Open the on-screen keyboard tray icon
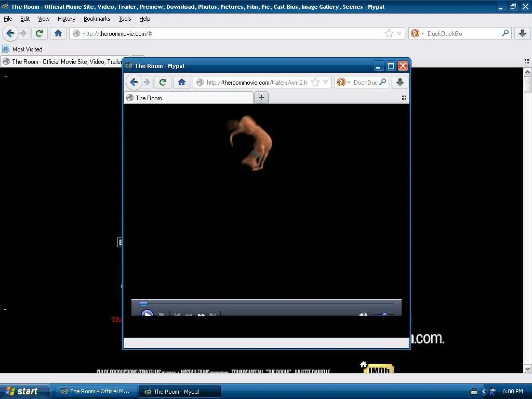Viewport: 532px width, 399px height. pyautogui.click(x=474, y=392)
